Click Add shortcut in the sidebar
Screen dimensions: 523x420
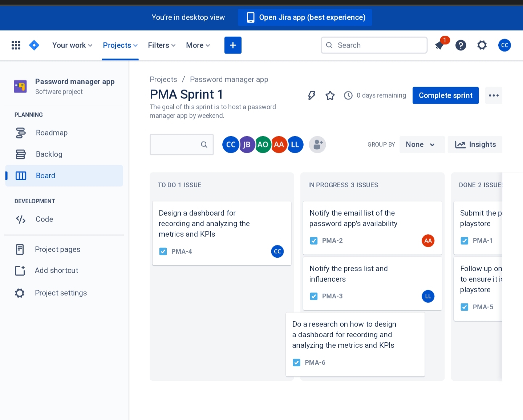[x=64, y=270]
